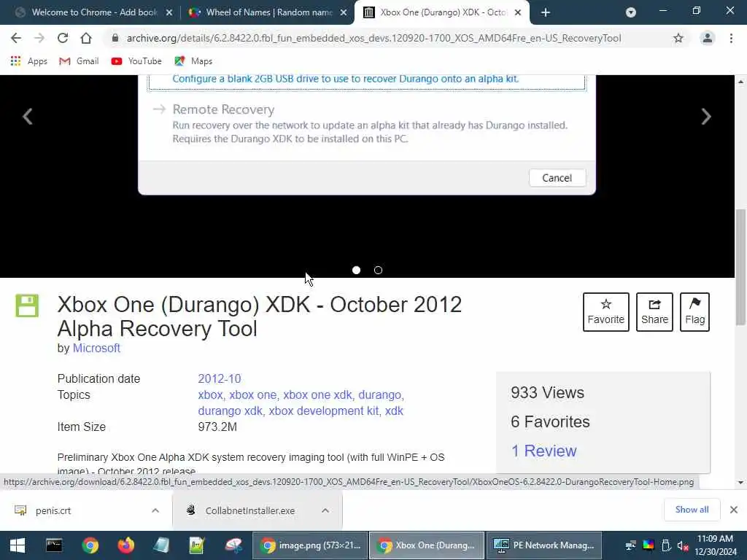Select the first carousel dot
Screen dimensions: 747x560
pyautogui.click(x=356, y=270)
